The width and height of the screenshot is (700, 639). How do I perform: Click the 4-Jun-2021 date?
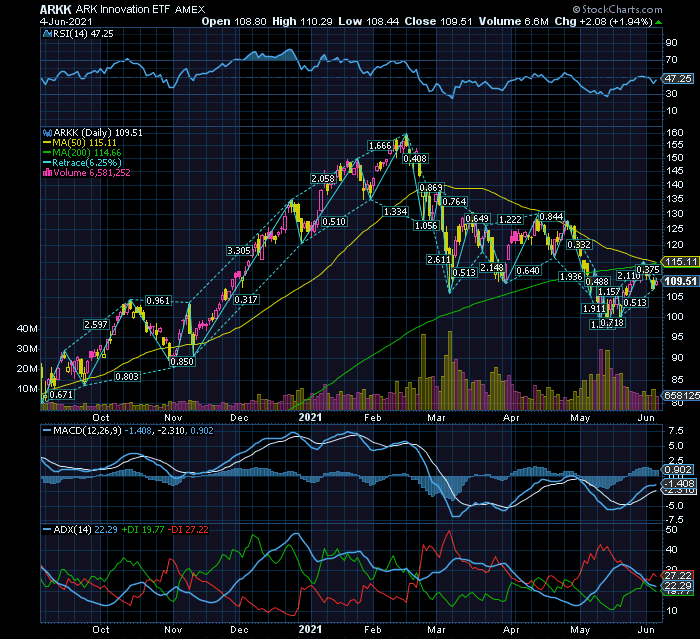tap(66, 21)
